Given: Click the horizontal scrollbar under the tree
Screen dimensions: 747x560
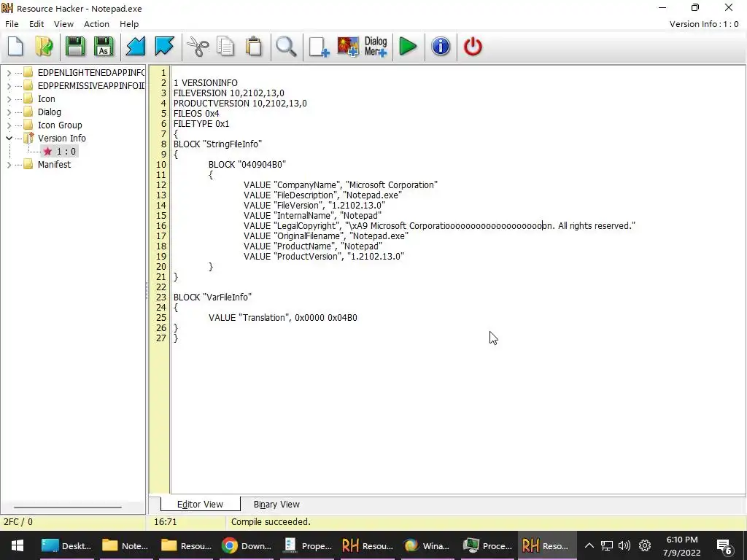Looking at the screenshot, I should (x=67, y=507).
